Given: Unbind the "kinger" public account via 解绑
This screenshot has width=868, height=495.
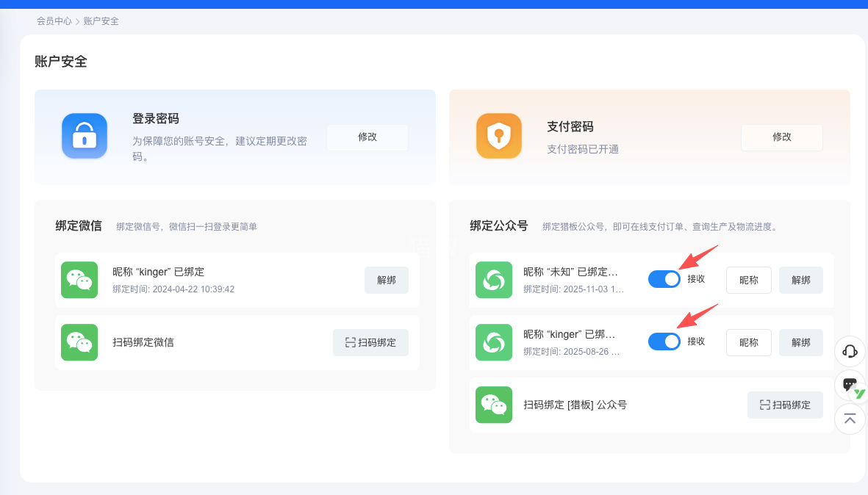Looking at the screenshot, I should (x=801, y=342).
